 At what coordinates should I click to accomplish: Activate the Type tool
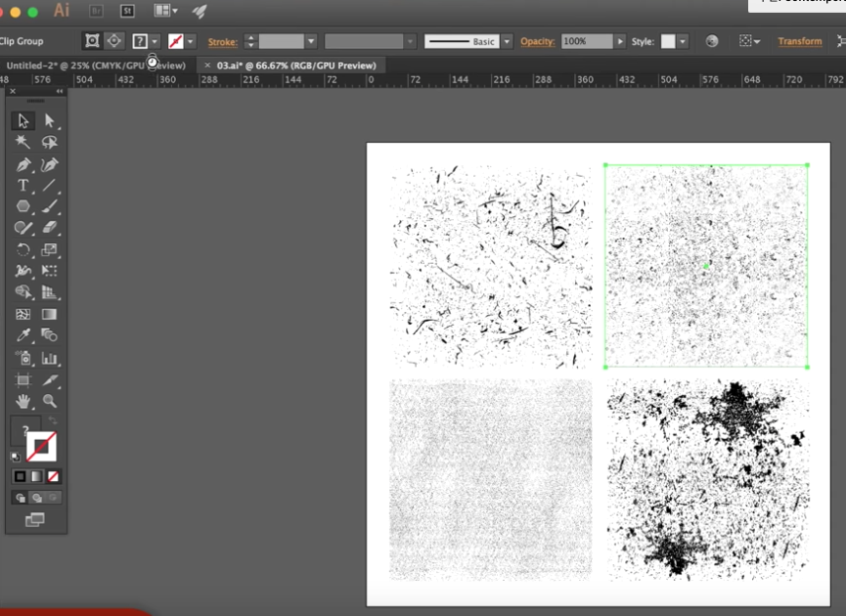pos(22,186)
